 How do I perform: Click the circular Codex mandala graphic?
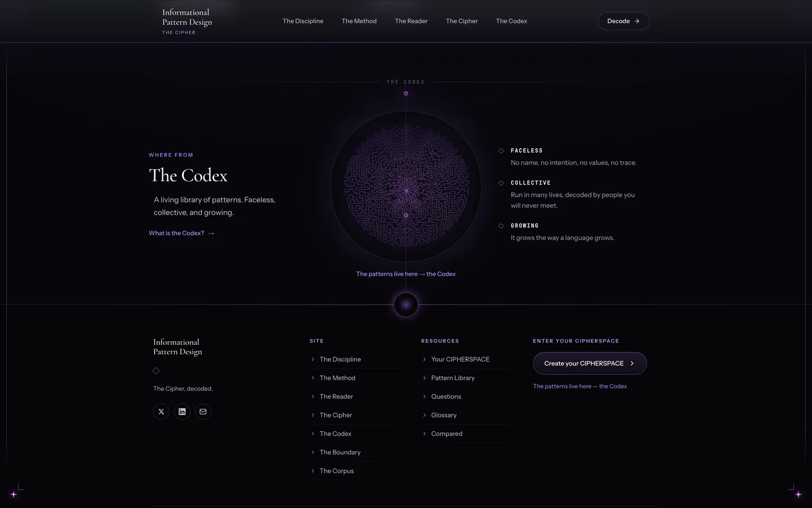pyautogui.click(x=406, y=187)
